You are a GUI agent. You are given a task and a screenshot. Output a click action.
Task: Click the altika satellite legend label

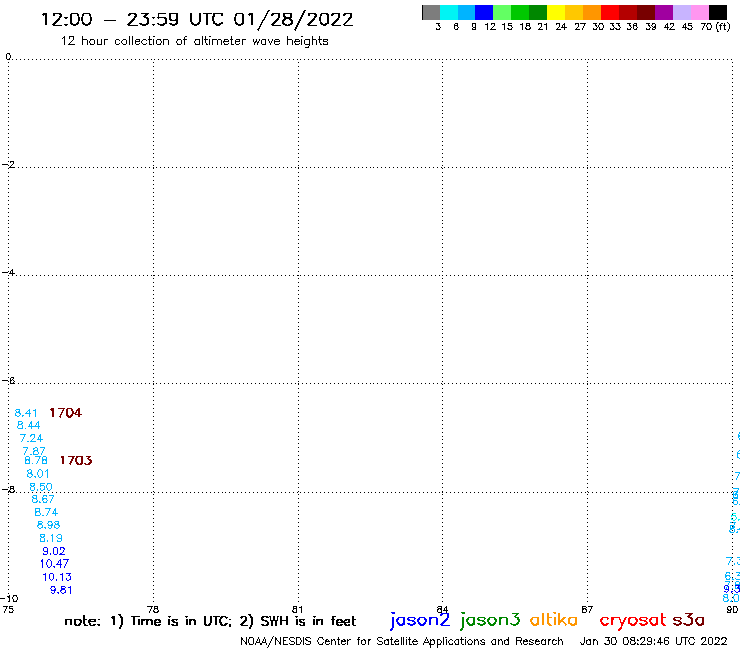coord(554,620)
